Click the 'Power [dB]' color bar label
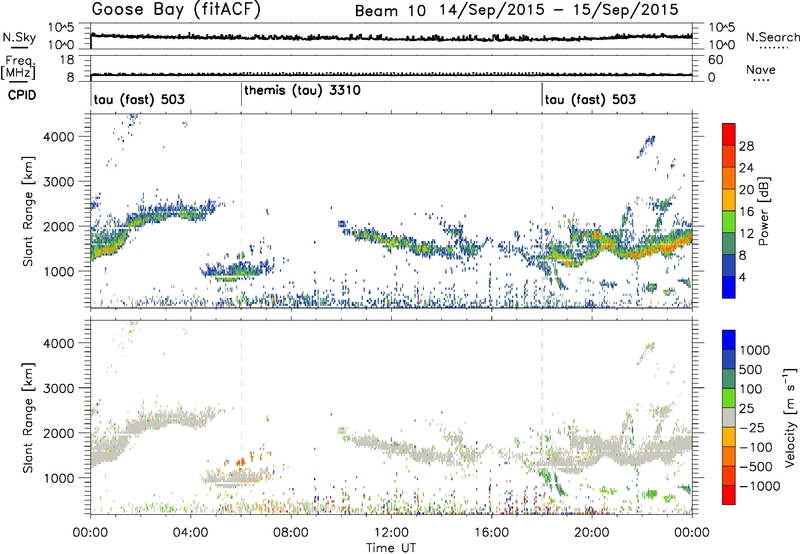This screenshot has height=554, width=800. [763, 211]
